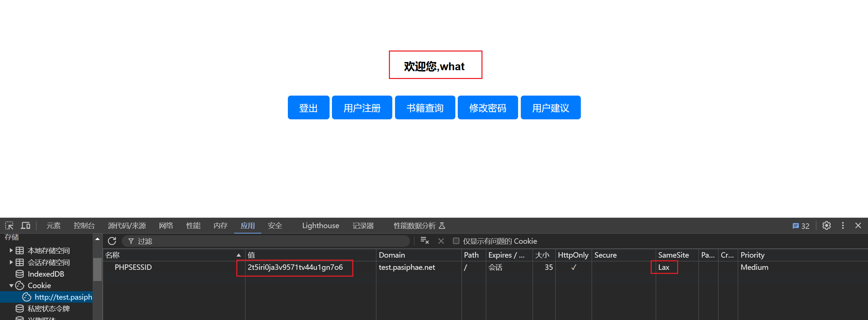
Task: Click the filter funnel icon
Action: [131, 241]
